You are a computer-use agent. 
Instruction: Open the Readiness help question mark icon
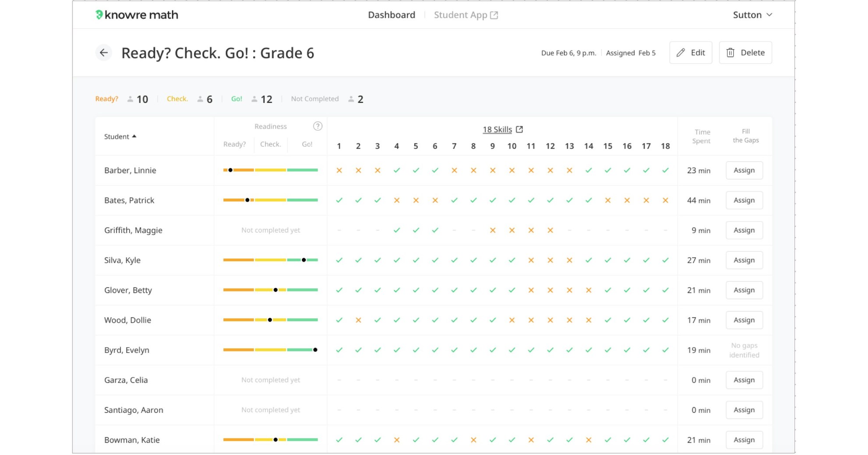tap(318, 126)
